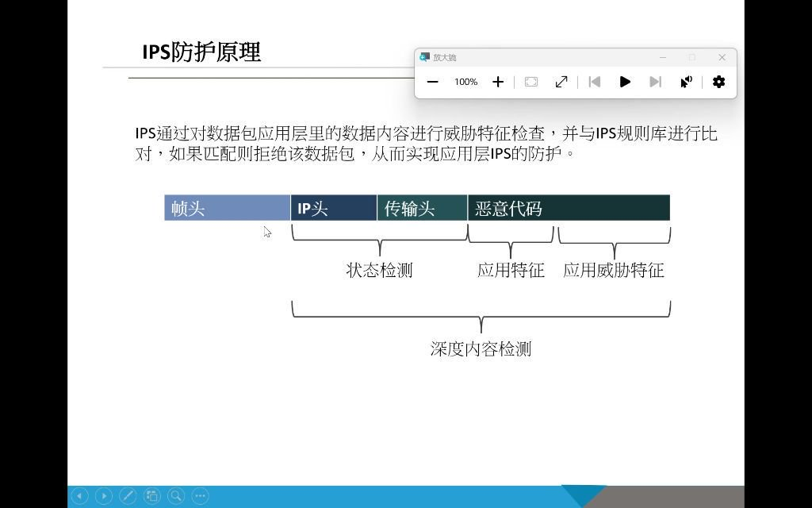The width and height of the screenshot is (812, 508).
Task: Minimize the Magnifier window
Action: coord(663,57)
